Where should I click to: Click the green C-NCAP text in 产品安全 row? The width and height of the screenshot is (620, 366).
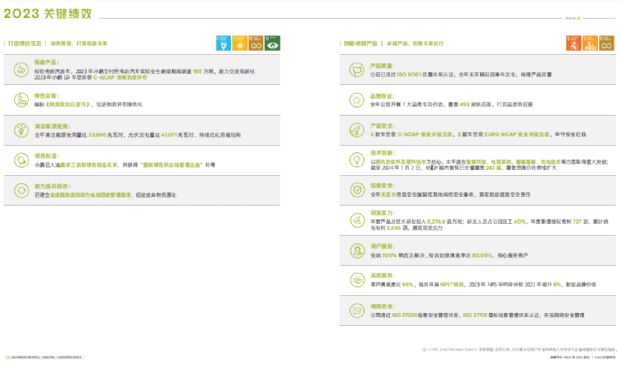[x=425, y=134]
